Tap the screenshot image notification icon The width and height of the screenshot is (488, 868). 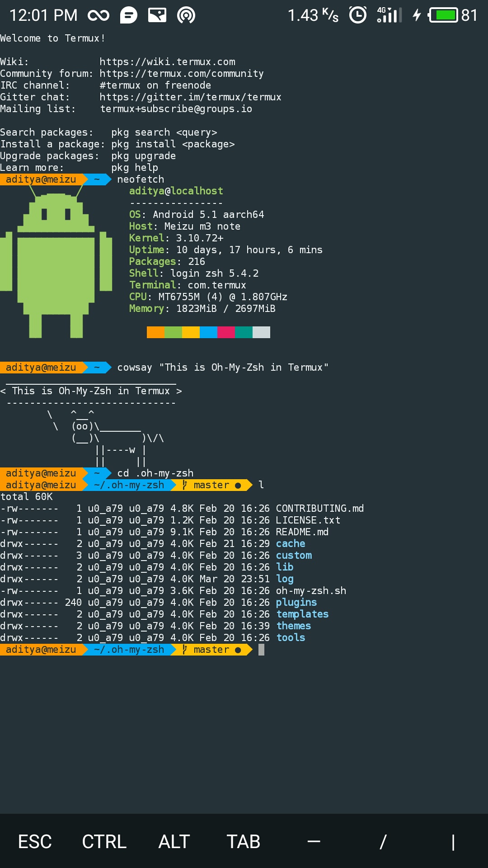[157, 15]
